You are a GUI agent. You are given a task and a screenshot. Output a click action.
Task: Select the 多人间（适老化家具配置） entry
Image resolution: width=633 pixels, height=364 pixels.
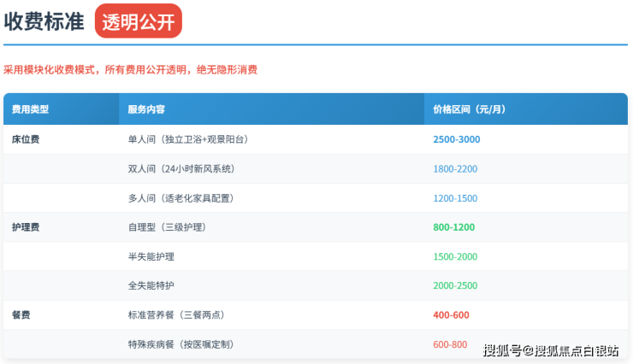[180, 198]
